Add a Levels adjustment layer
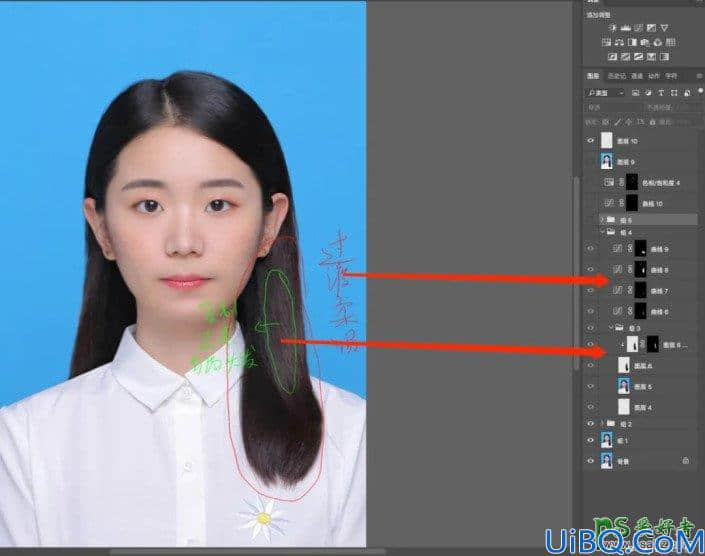This screenshot has width=705, height=556. pos(625,28)
